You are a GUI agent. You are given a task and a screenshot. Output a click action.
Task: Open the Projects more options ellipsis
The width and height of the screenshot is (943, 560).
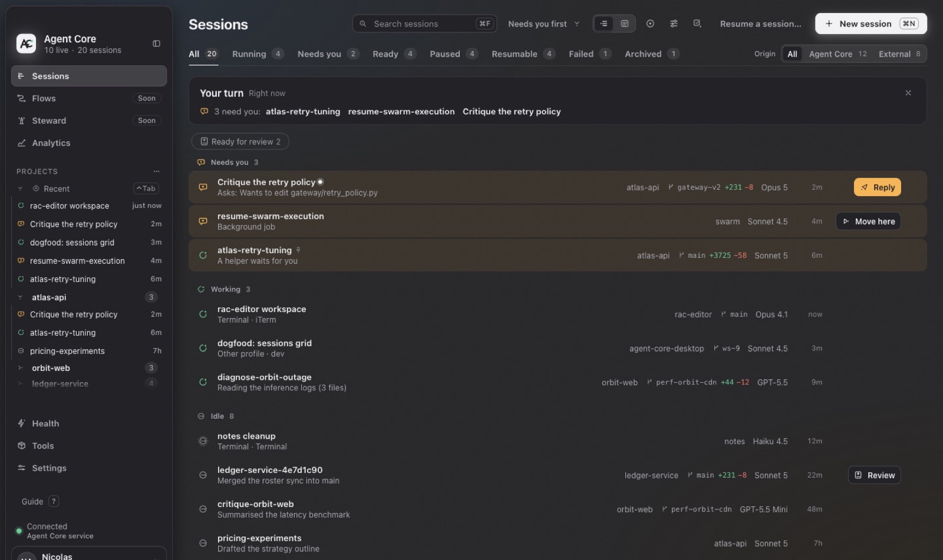[x=156, y=171]
